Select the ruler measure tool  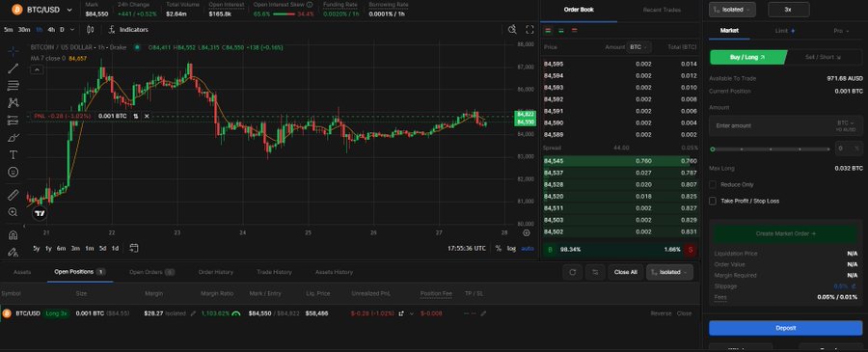[x=14, y=195]
